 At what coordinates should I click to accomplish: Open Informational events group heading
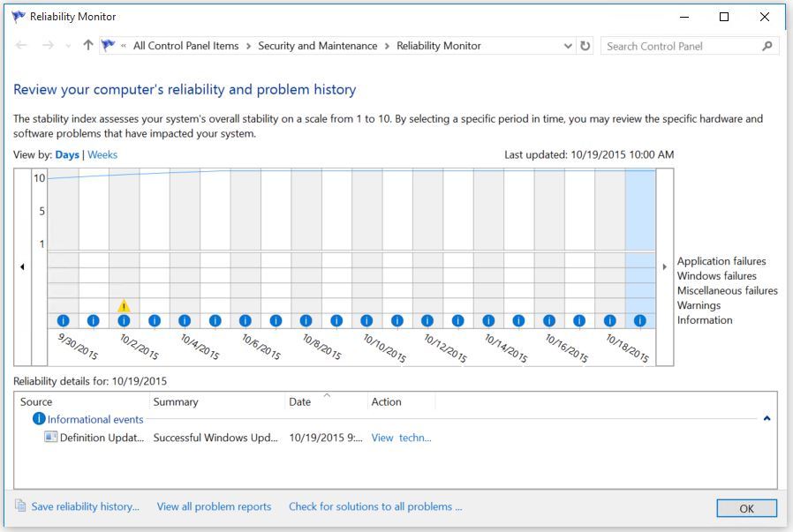tap(95, 419)
